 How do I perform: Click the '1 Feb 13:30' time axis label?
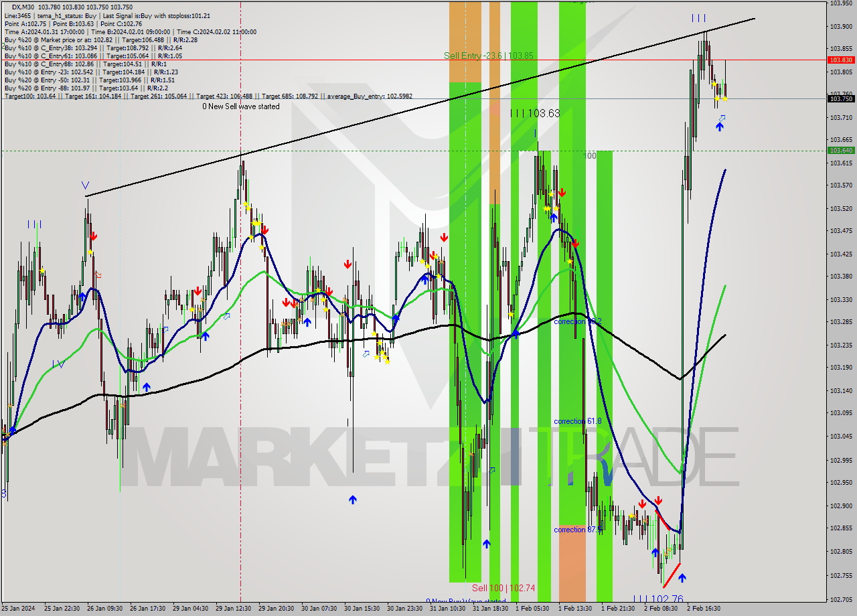[x=575, y=609]
